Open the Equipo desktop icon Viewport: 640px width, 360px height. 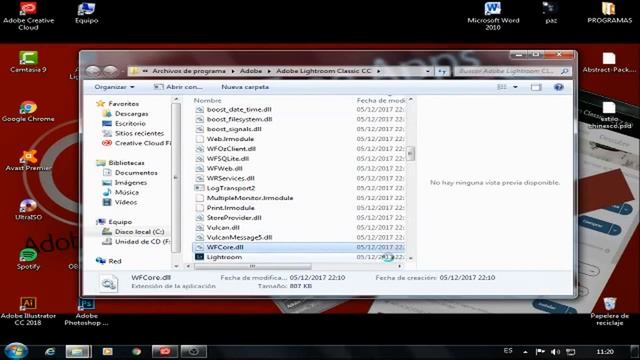click(x=87, y=13)
